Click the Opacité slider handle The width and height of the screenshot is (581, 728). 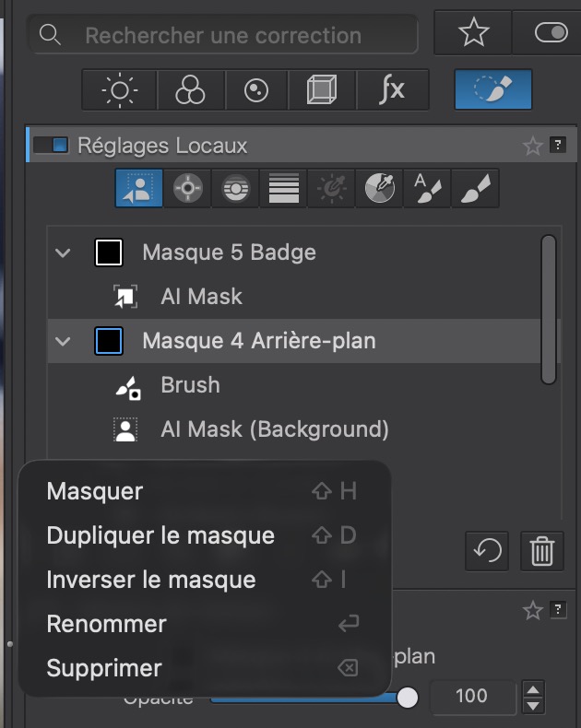tap(408, 698)
